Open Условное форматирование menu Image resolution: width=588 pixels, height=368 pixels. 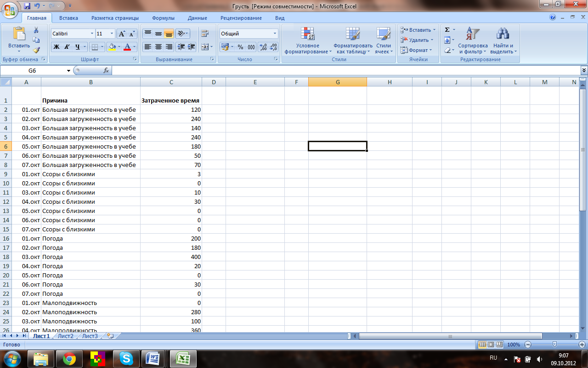click(x=308, y=40)
